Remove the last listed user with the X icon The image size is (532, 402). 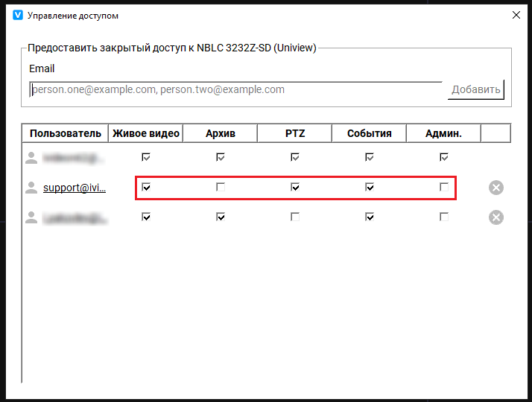pyautogui.click(x=496, y=217)
